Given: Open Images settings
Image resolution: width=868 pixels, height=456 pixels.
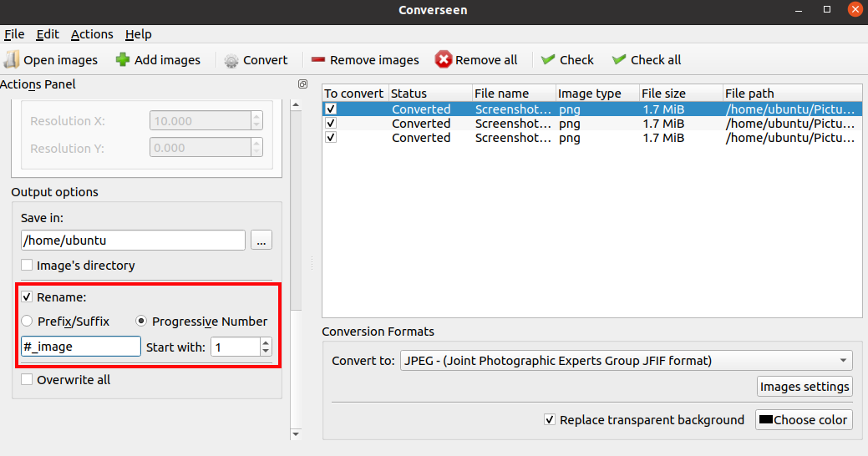Looking at the screenshot, I should pos(805,387).
